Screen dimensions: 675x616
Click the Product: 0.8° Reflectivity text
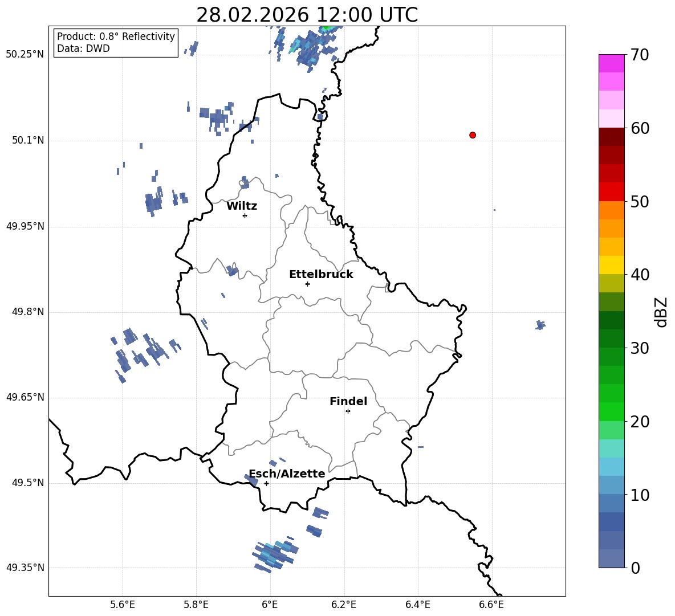[x=116, y=36]
